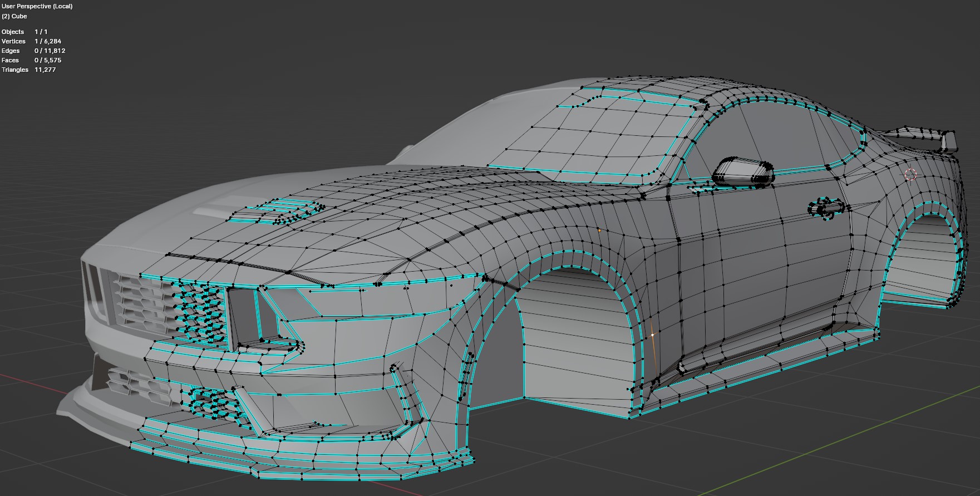This screenshot has width=980, height=496.
Task: Click the "Triangles" statistics label
Action: pos(15,70)
